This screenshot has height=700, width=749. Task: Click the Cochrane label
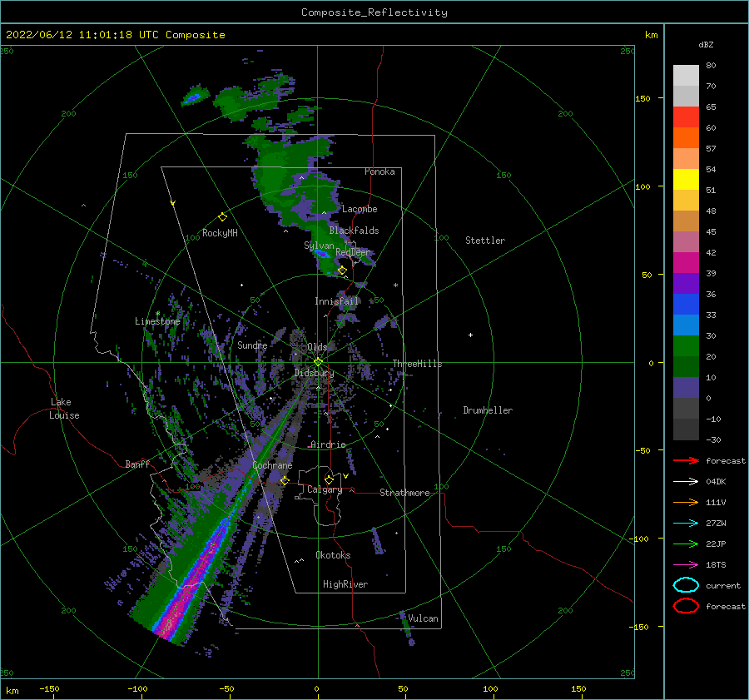pyautogui.click(x=272, y=465)
